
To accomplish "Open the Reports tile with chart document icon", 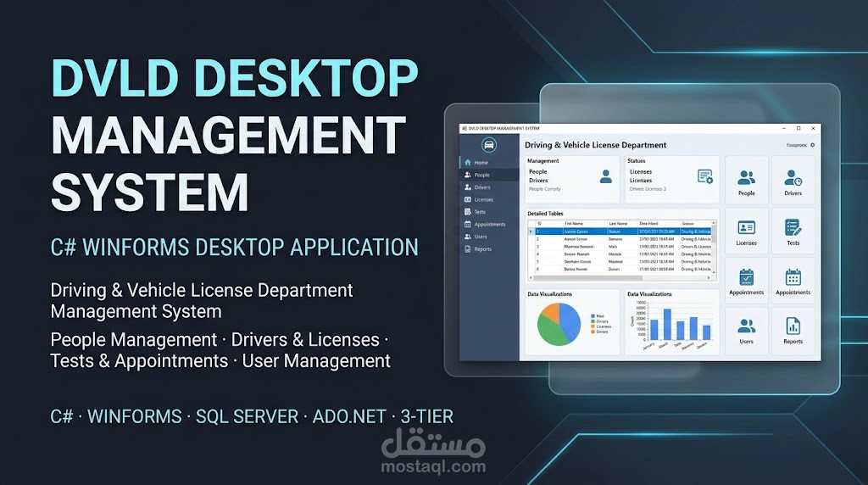I will click(x=793, y=330).
